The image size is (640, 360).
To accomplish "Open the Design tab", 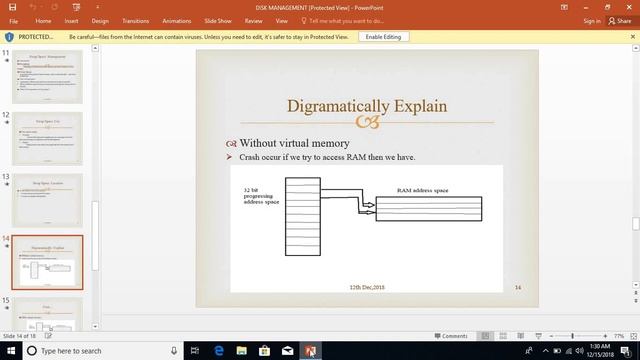I will 100,21.
